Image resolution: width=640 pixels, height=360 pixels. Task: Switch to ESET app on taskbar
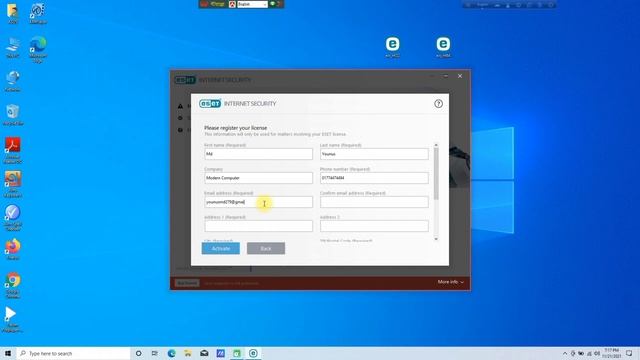(x=253, y=353)
